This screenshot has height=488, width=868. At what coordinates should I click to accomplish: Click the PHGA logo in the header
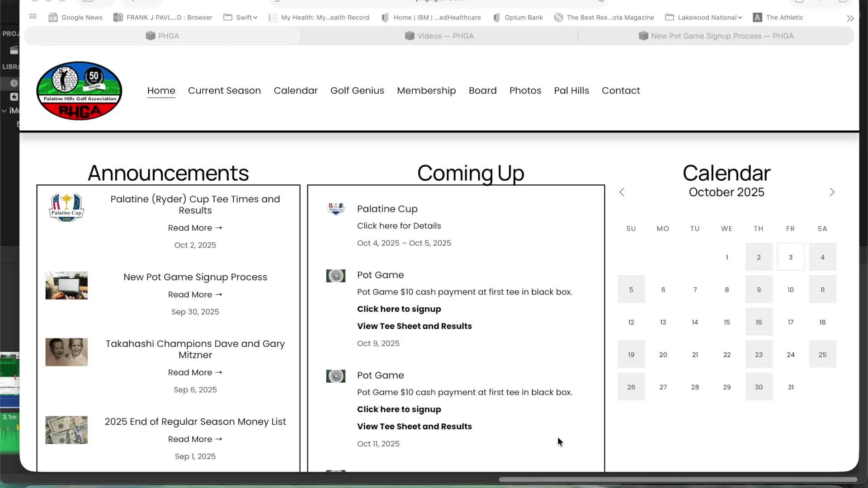click(79, 91)
